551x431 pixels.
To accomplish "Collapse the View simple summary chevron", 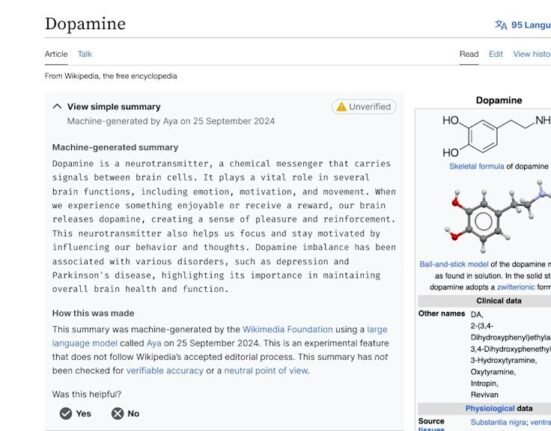I will 57,106.
